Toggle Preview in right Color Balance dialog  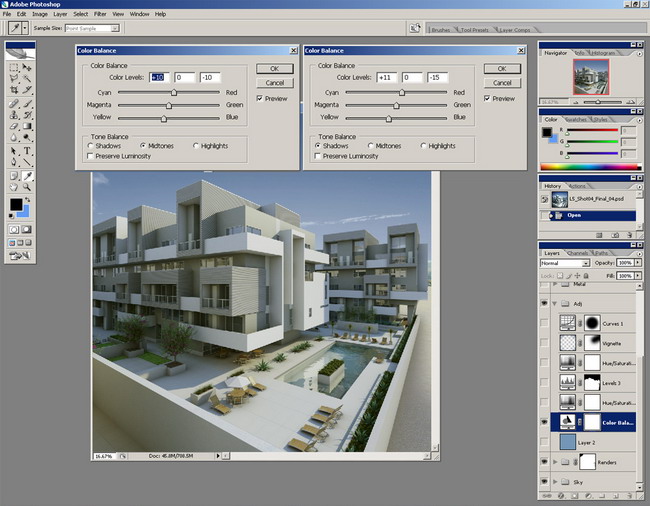point(487,99)
